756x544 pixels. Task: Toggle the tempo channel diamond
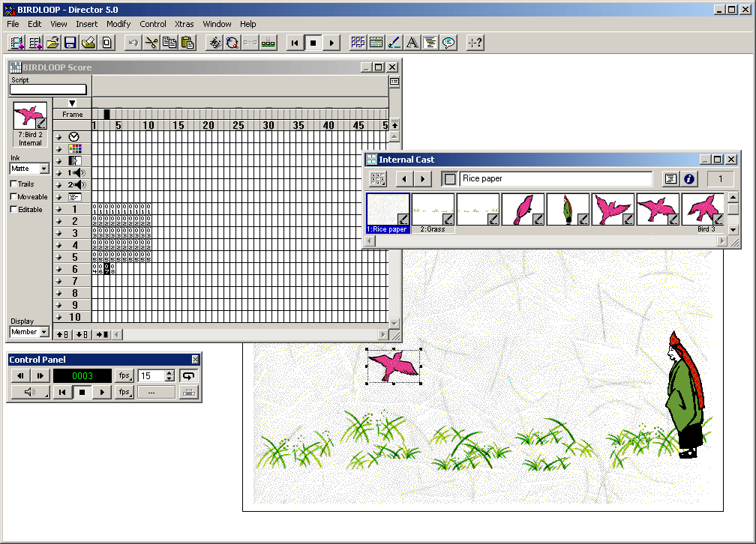pos(58,137)
